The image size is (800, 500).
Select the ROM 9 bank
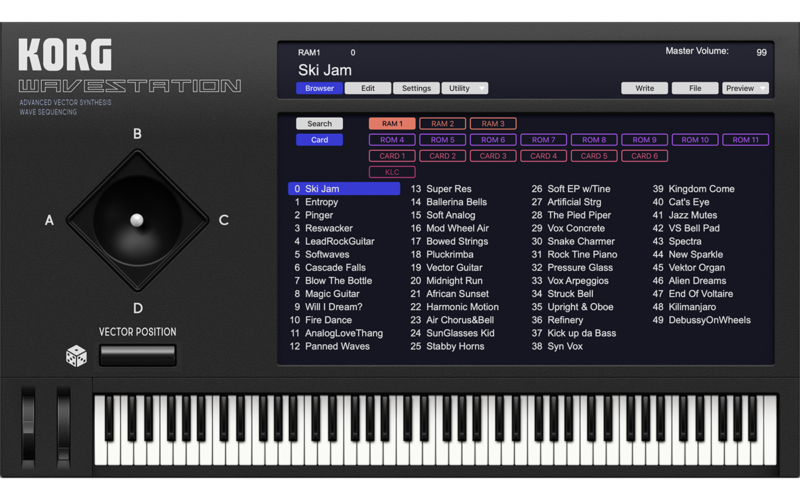tap(644, 140)
